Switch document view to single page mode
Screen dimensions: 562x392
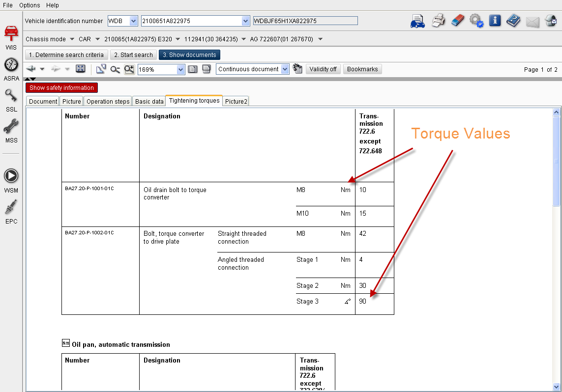point(193,69)
